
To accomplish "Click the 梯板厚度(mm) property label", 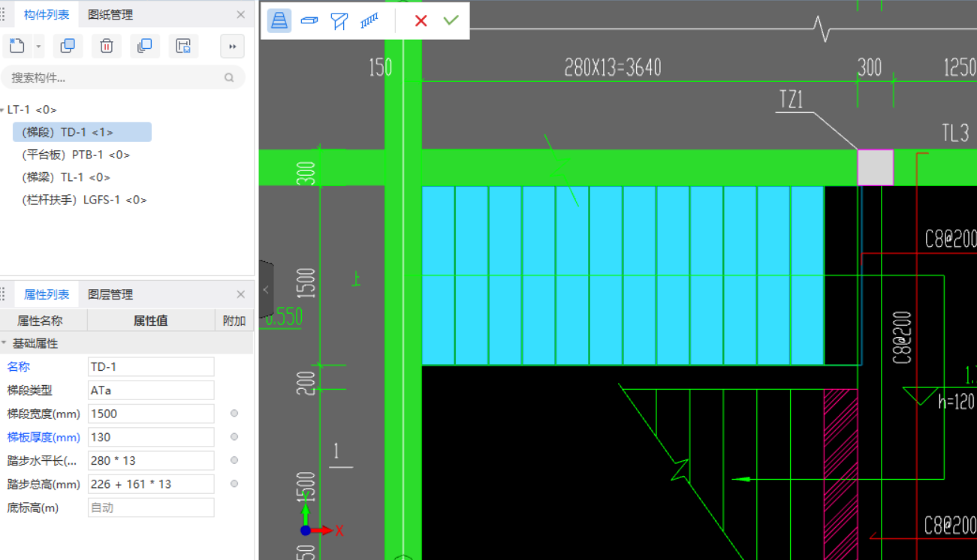I will point(44,437).
